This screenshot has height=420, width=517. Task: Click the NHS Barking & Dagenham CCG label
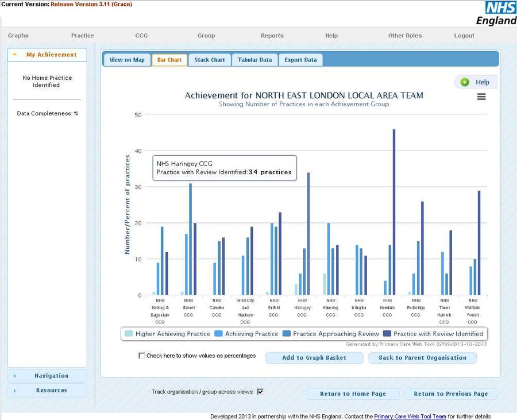[160, 311]
